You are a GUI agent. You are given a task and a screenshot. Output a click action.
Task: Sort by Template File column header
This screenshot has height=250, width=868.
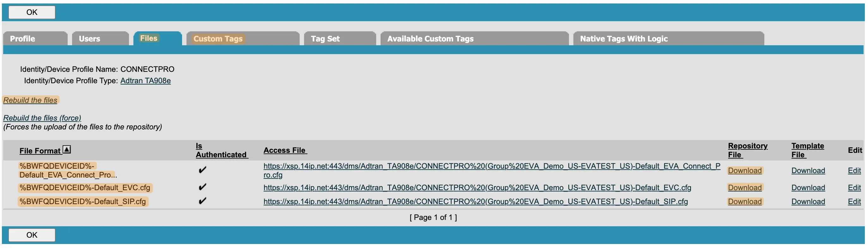(808, 150)
